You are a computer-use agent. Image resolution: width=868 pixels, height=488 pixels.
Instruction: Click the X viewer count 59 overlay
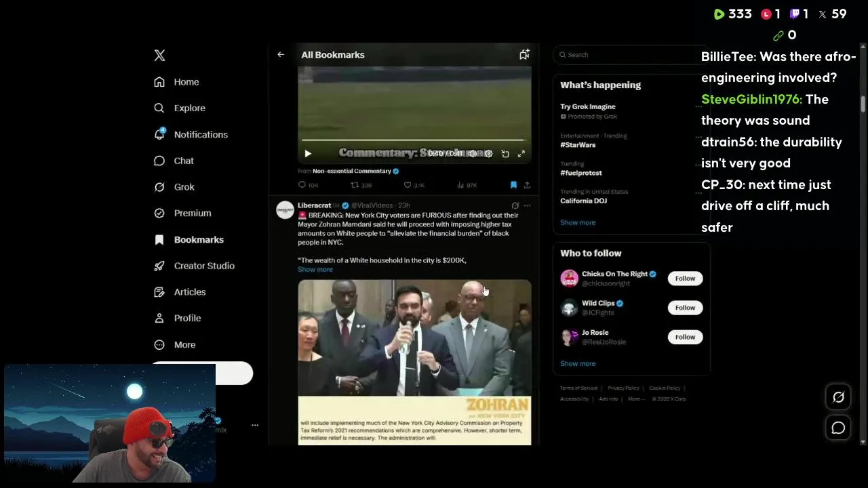pos(832,14)
